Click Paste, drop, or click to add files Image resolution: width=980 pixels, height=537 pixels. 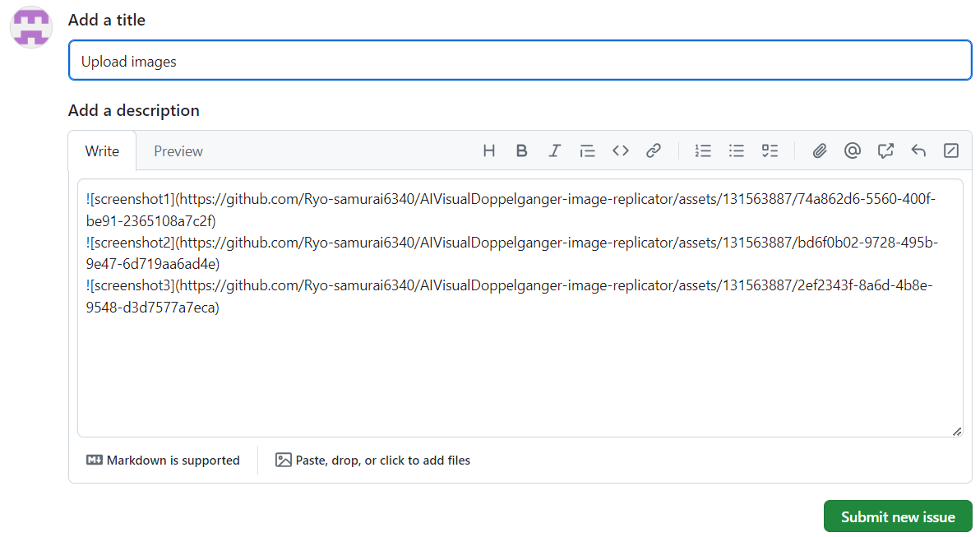[x=372, y=460]
